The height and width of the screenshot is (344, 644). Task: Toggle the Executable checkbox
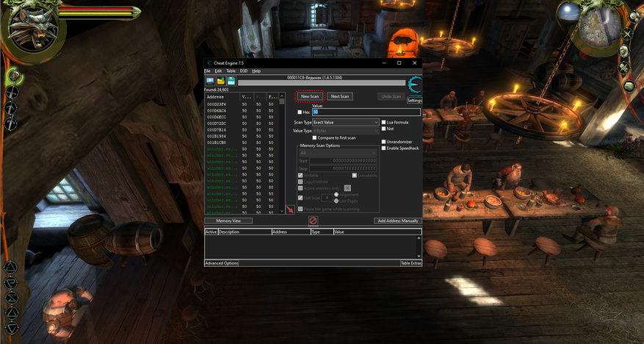coord(355,176)
